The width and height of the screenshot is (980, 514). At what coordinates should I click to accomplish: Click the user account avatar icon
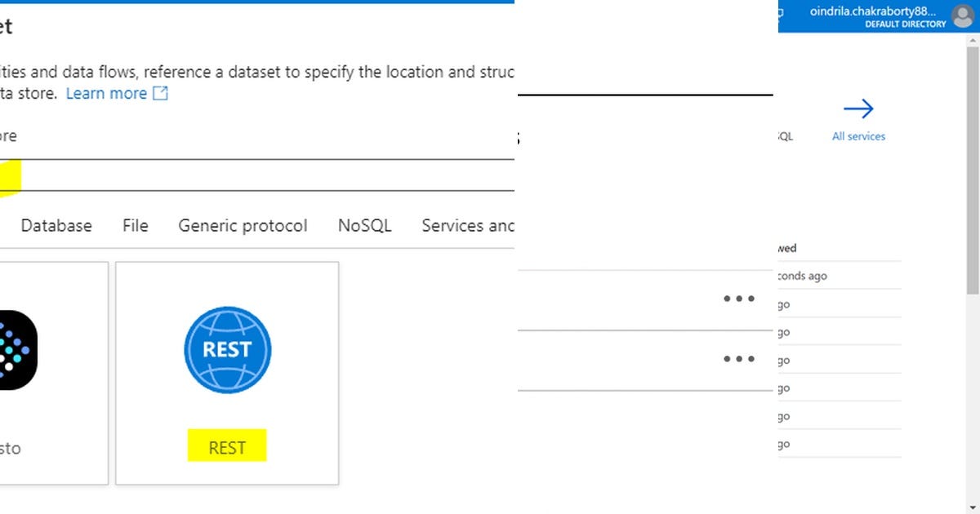[x=964, y=16]
